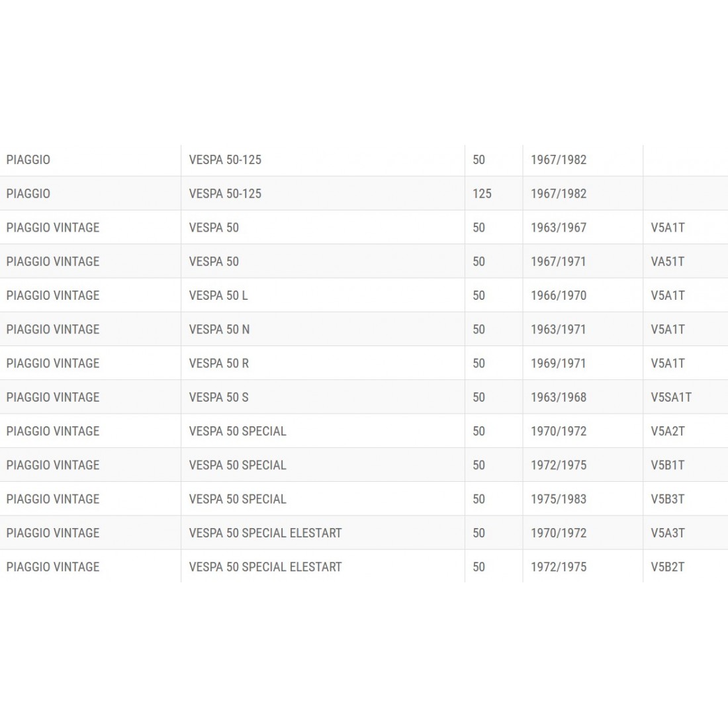Viewport: 728px width, 728px height.
Task: Select 1967/1982 in the 125 displacement row
Action: [x=559, y=194]
